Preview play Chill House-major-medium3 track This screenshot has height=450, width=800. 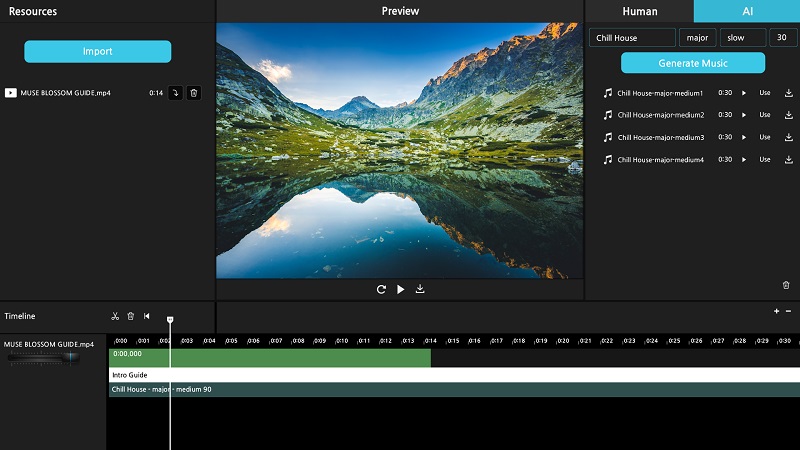pyautogui.click(x=743, y=137)
